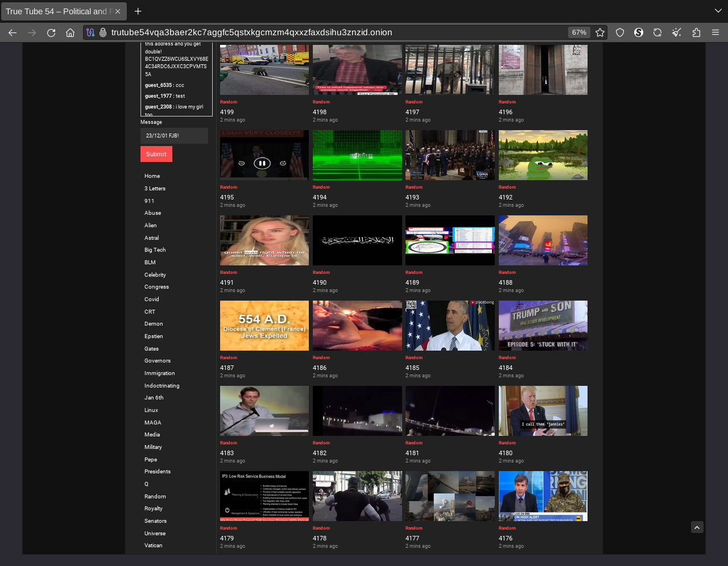Click the video title 4185
This screenshot has width=728, height=566.
[x=412, y=368]
